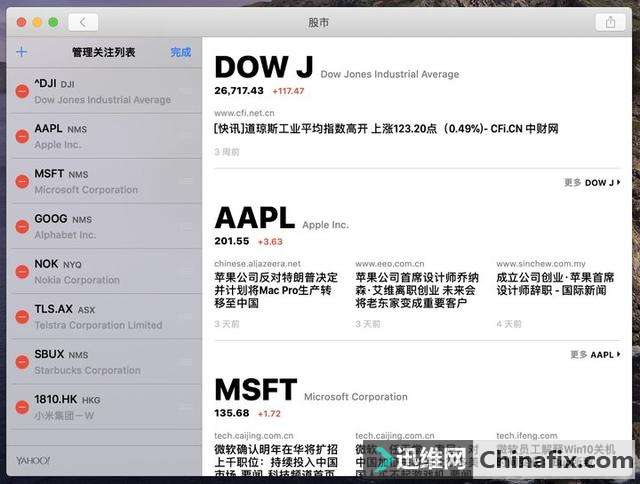
Task: Click the www.eeo.com.cn source label
Action: tap(389, 264)
